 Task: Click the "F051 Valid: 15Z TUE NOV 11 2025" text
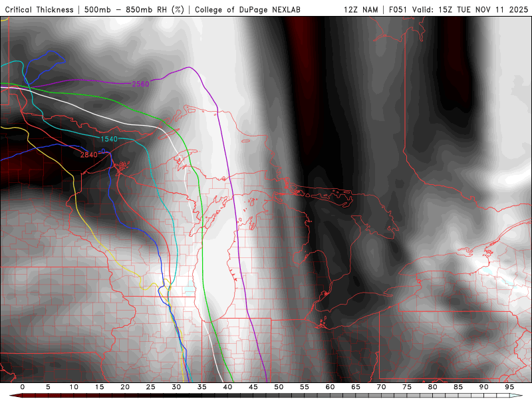pyautogui.click(x=458, y=10)
